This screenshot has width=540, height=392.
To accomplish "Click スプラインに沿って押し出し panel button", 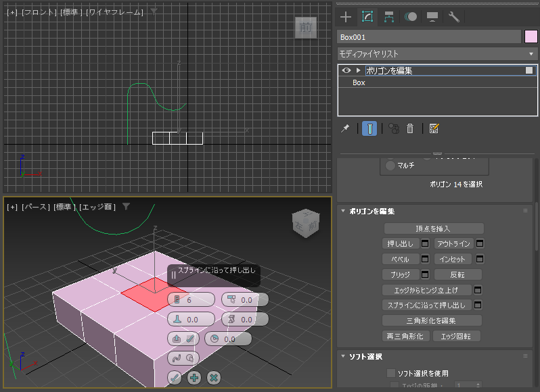I will click(x=427, y=305).
